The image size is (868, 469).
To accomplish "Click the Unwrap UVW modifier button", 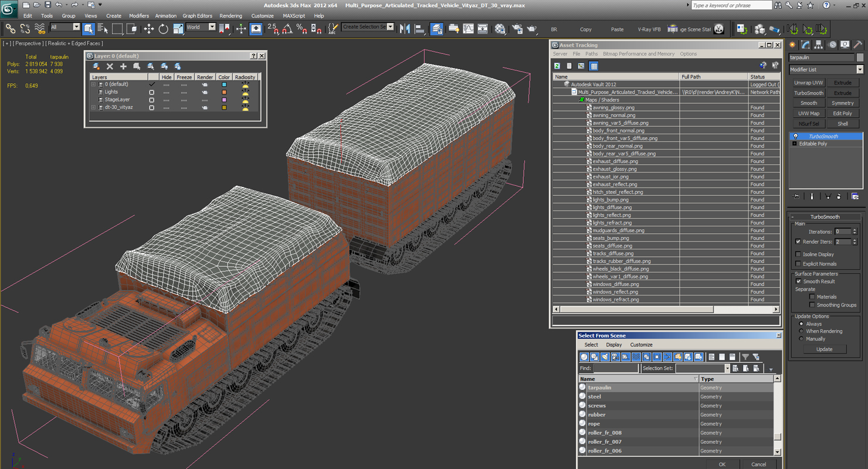I will pyautogui.click(x=809, y=83).
